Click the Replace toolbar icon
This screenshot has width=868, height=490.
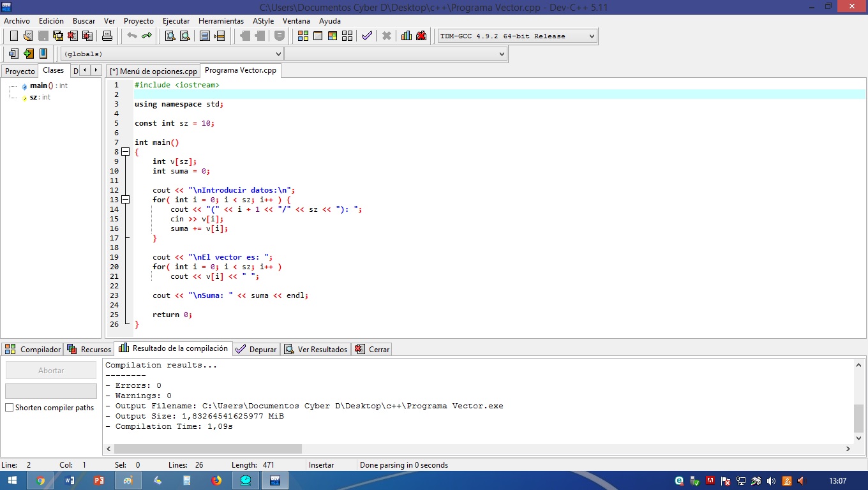pyautogui.click(x=185, y=36)
